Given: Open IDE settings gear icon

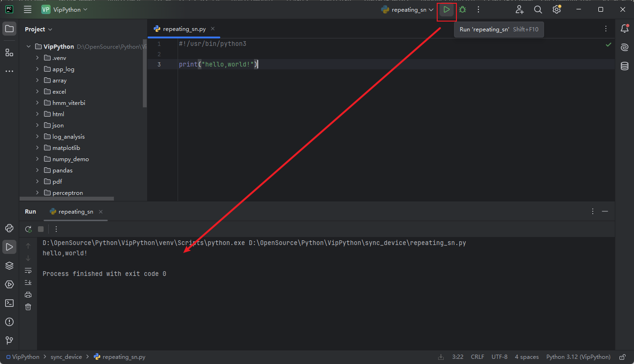Looking at the screenshot, I should coord(557,9).
